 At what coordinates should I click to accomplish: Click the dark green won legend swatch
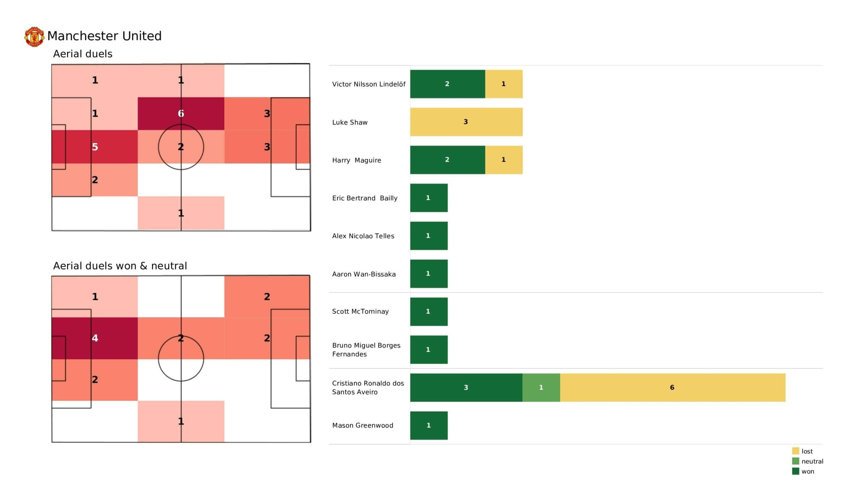795,471
